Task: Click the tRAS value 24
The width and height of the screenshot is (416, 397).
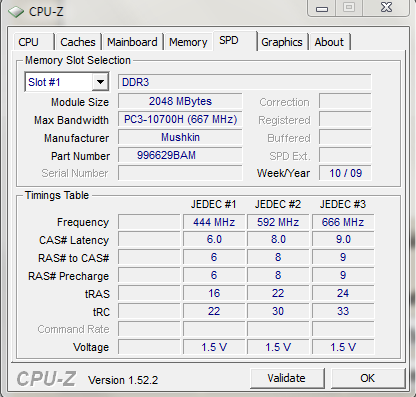Action: pyautogui.click(x=343, y=293)
